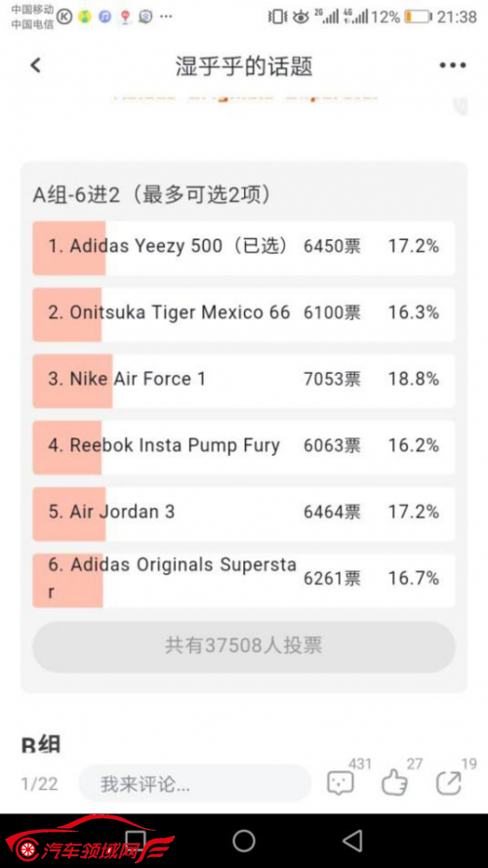
Task: Tap the battery icon in status bar
Action: click(x=418, y=18)
